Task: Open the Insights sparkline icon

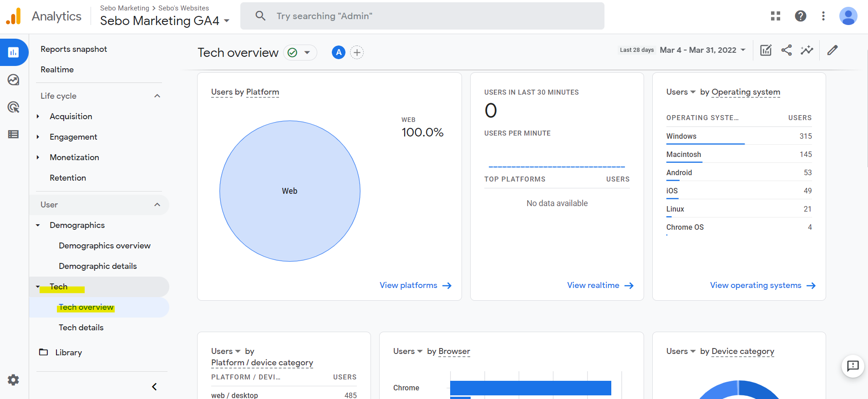Action: [x=807, y=50]
